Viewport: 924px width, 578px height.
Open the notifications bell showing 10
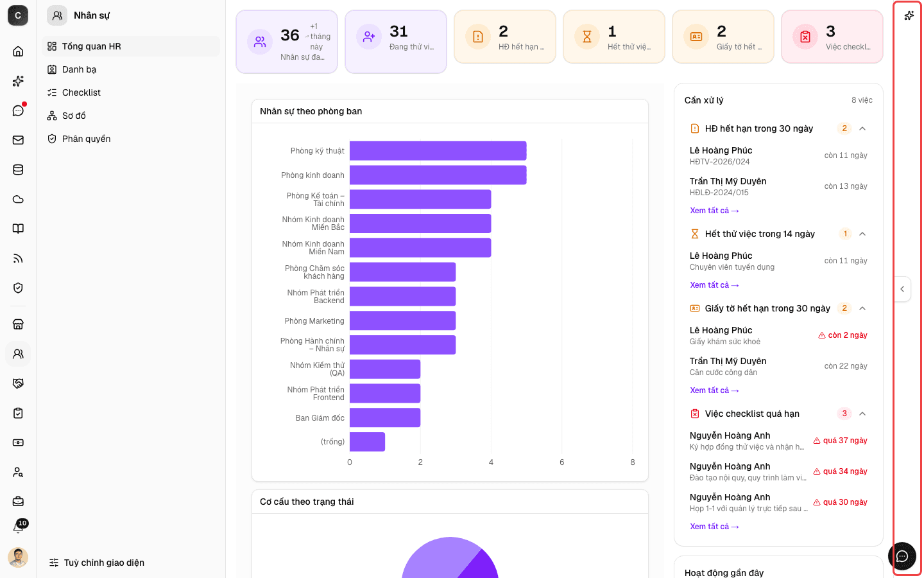coord(18,528)
